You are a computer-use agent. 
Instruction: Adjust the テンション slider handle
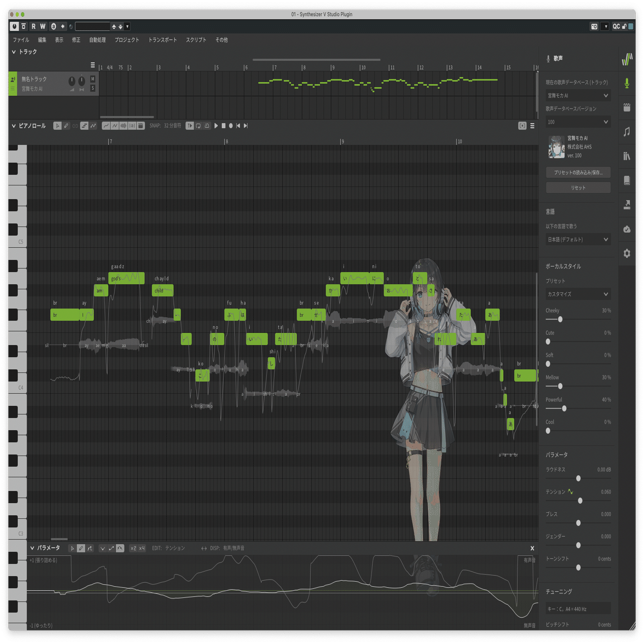click(x=580, y=501)
